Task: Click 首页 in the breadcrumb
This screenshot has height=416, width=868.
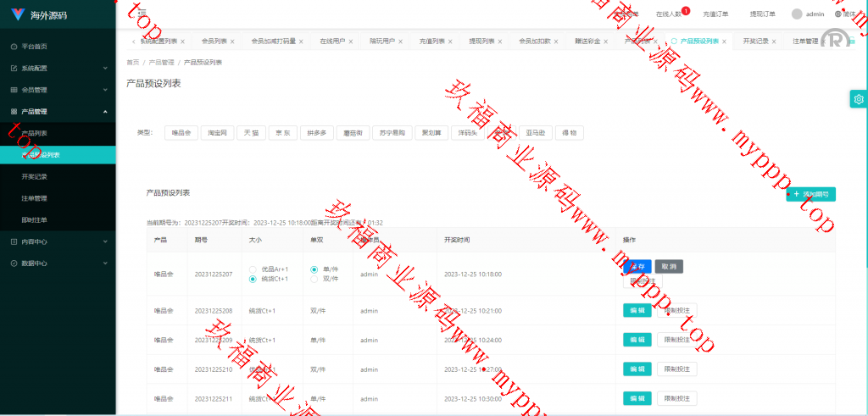Action: [133, 62]
